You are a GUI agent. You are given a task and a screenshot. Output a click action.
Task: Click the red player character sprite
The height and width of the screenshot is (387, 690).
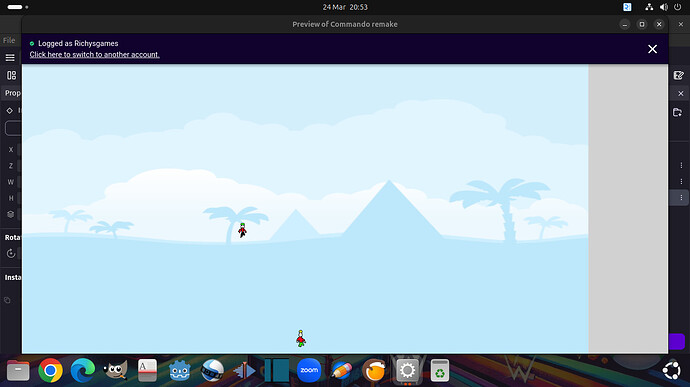click(x=301, y=339)
